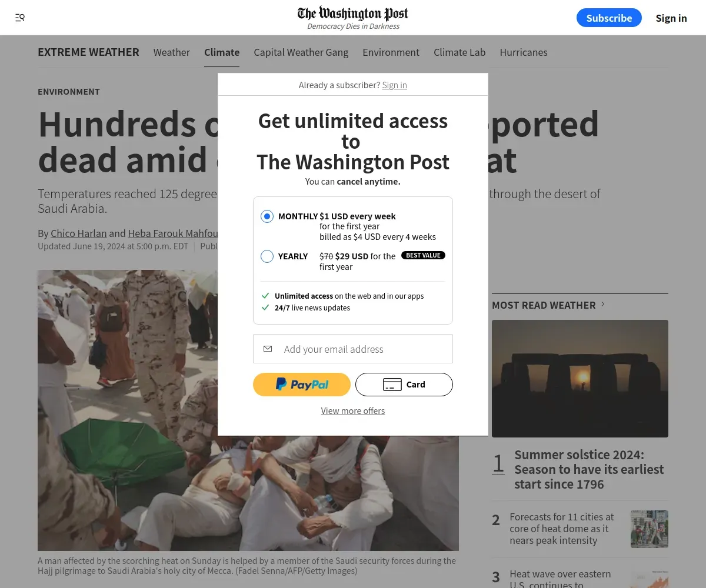Go to the Hurricanes section
The height and width of the screenshot is (588, 706).
tap(524, 52)
